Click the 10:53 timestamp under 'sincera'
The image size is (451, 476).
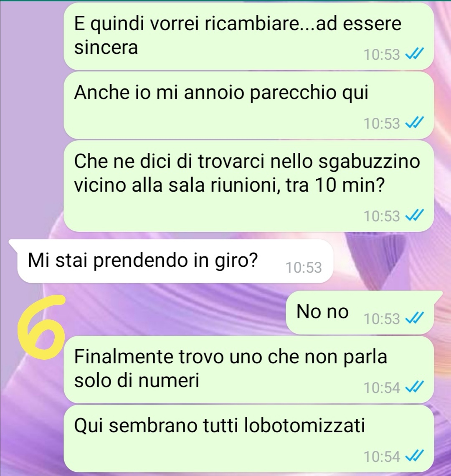382,55
